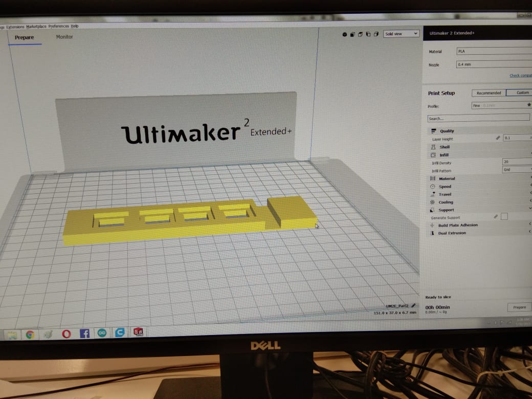
Task: Switch to the front view cube icon
Action: tap(352, 35)
